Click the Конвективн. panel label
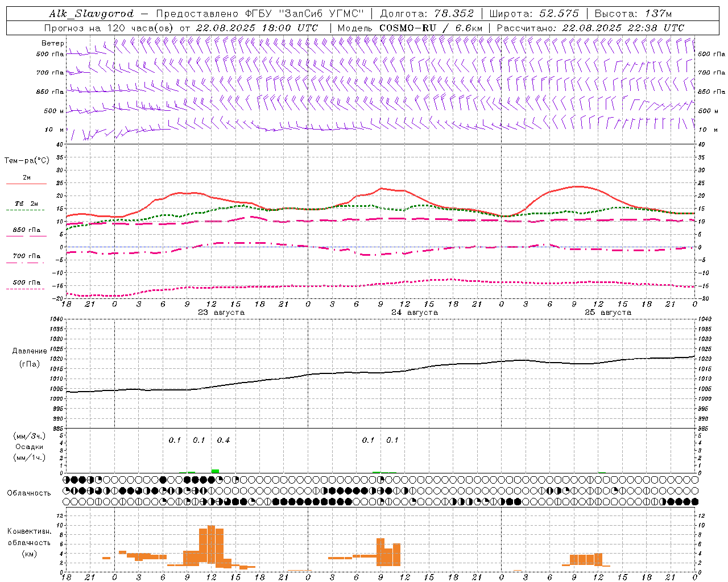 pos(30,531)
